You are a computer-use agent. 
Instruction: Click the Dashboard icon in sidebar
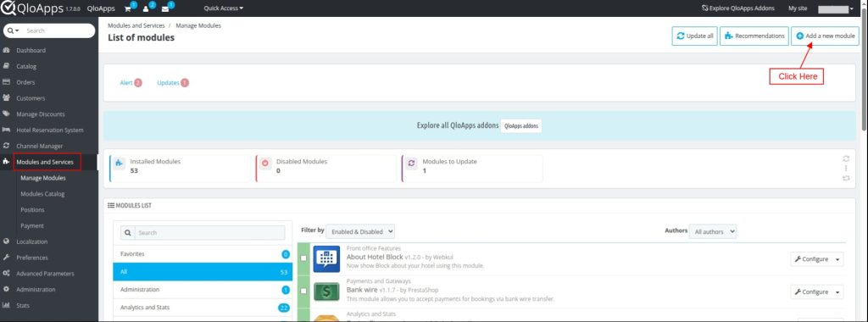click(x=6, y=50)
